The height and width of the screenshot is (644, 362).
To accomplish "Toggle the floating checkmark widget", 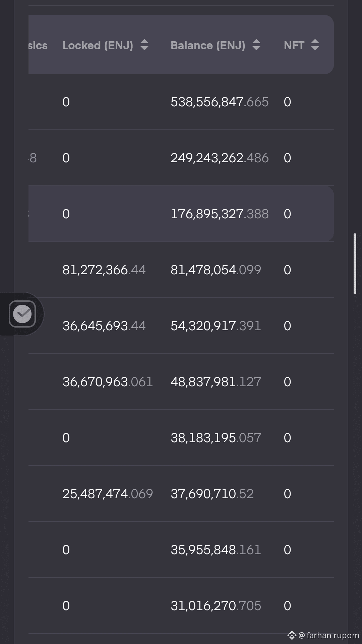I will 22,314.
